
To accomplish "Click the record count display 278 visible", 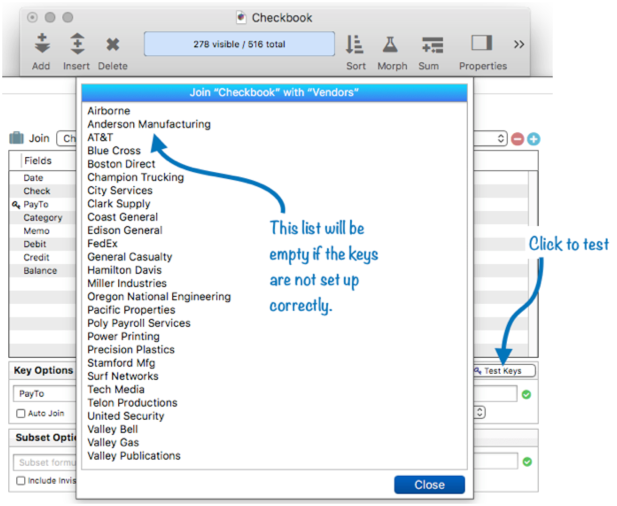I will [239, 44].
